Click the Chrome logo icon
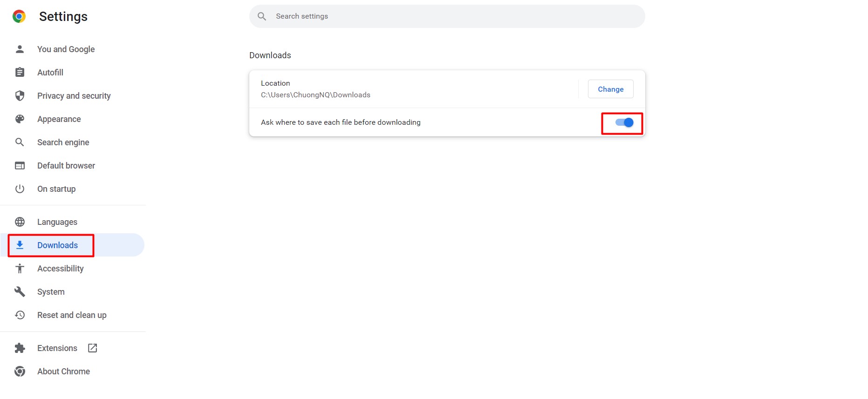The width and height of the screenshot is (868, 399). (x=19, y=17)
